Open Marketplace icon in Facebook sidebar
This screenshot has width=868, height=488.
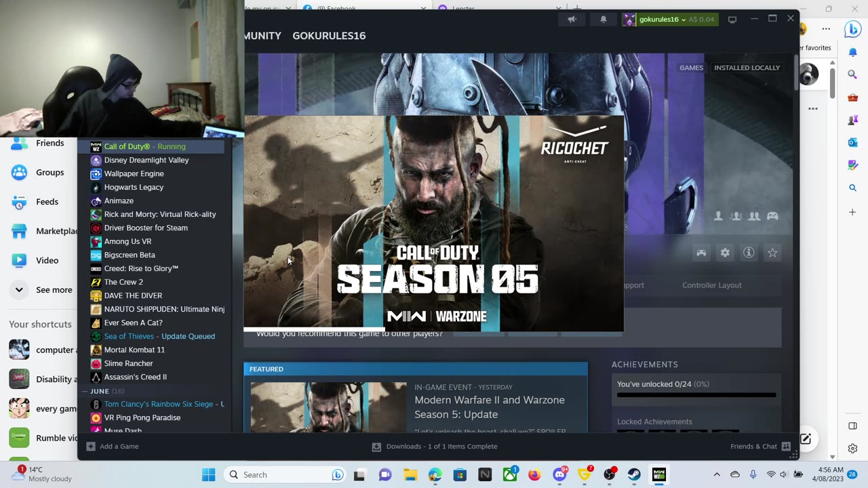[19, 231]
